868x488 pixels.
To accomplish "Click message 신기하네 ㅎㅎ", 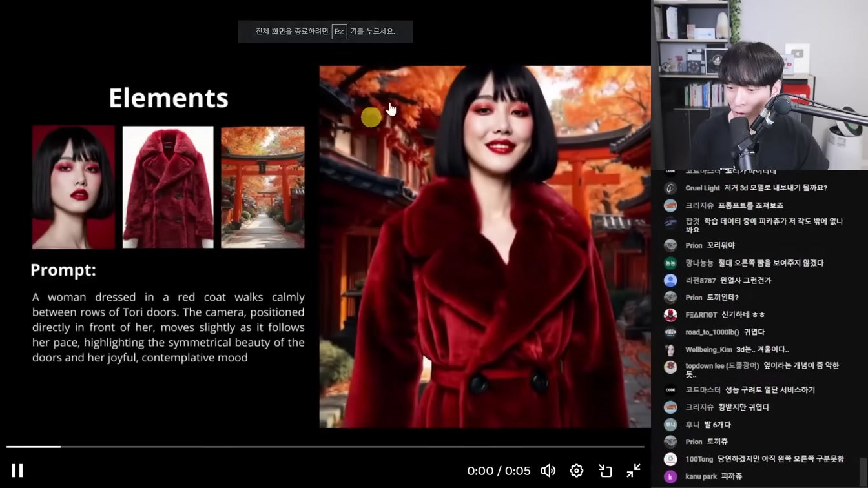I will (743, 315).
